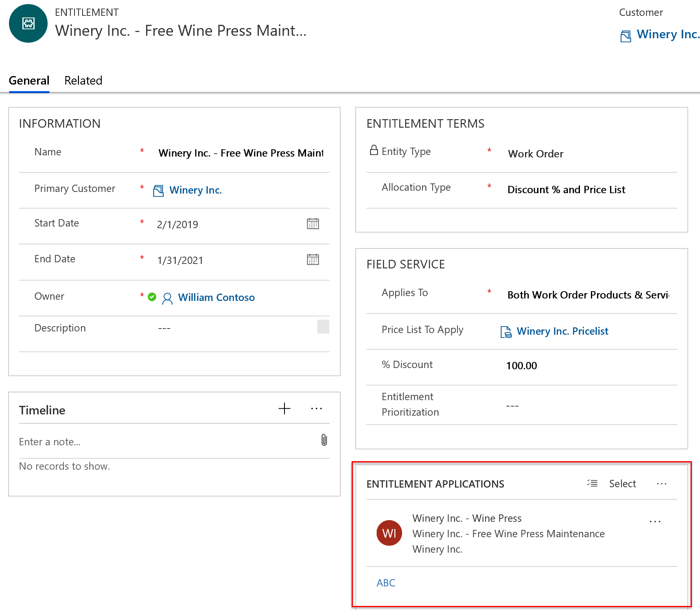Click the price list document icon
The width and height of the screenshot is (700, 610).
[x=506, y=332]
